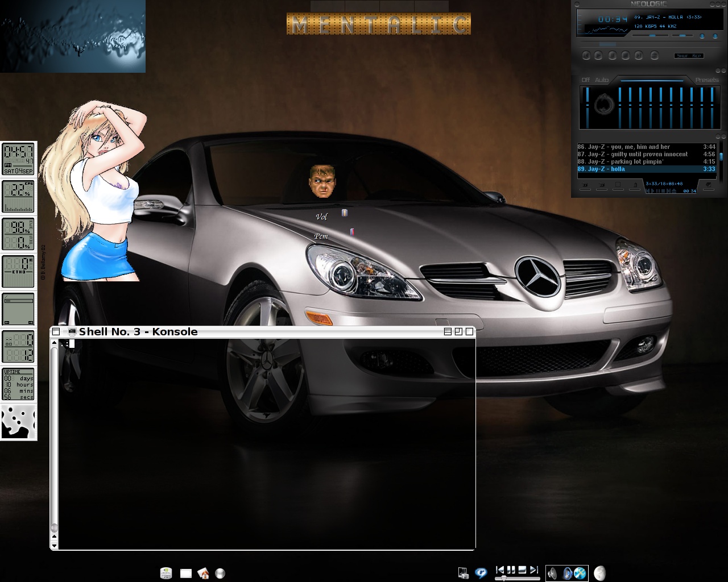Click the previous track button in Neologic player
This screenshot has height=582, width=728.
(586, 55)
